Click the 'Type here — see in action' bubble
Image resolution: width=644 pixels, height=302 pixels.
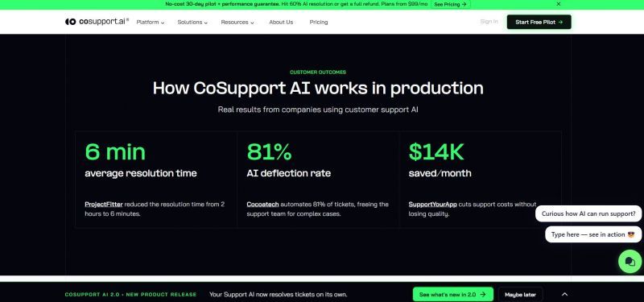click(x=593, y=234)
